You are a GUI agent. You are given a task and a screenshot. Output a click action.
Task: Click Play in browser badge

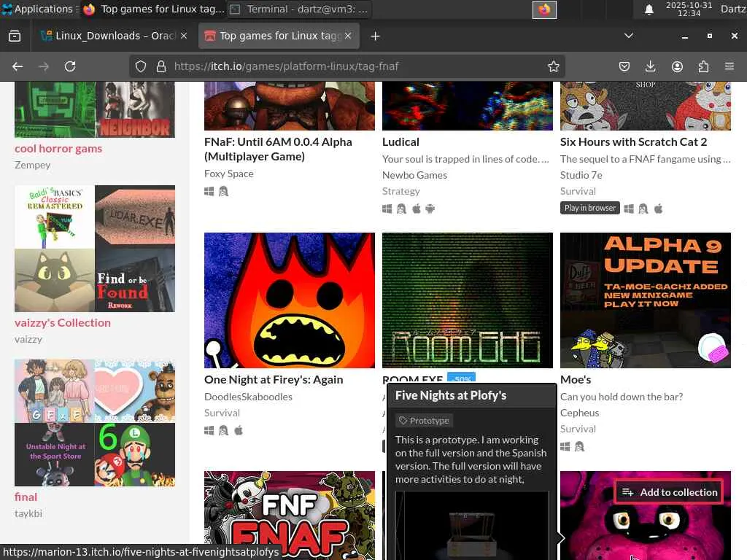coord(589,208)
